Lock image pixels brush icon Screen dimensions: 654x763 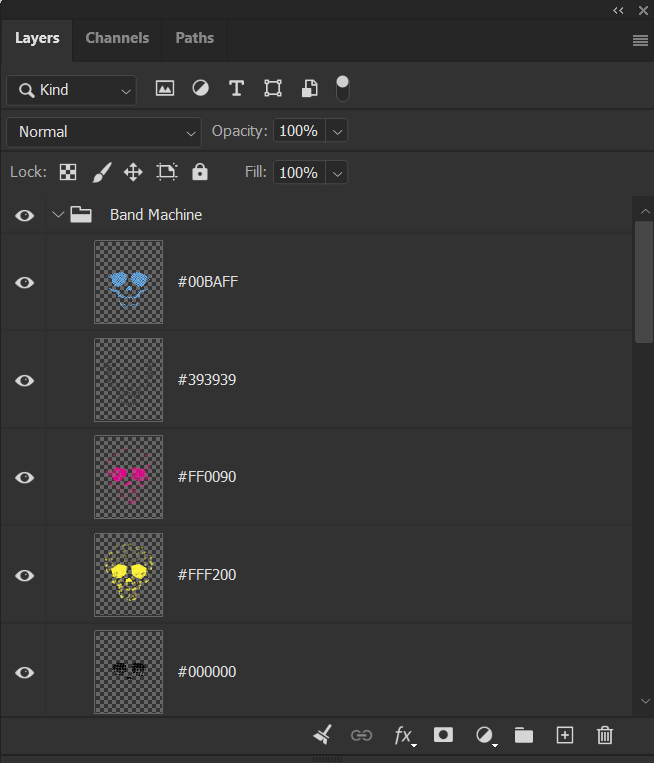(x=102, y=172)
